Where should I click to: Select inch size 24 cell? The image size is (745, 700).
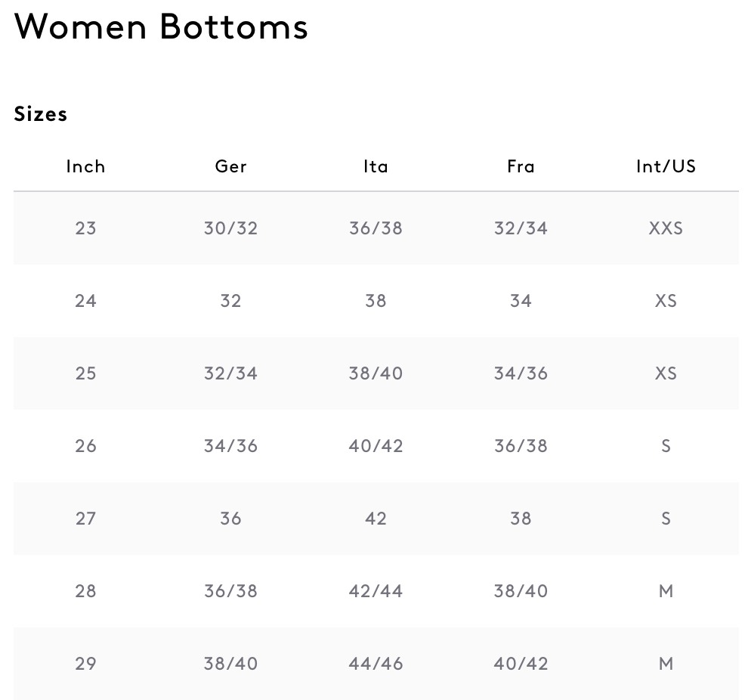[x=85, y=301]
